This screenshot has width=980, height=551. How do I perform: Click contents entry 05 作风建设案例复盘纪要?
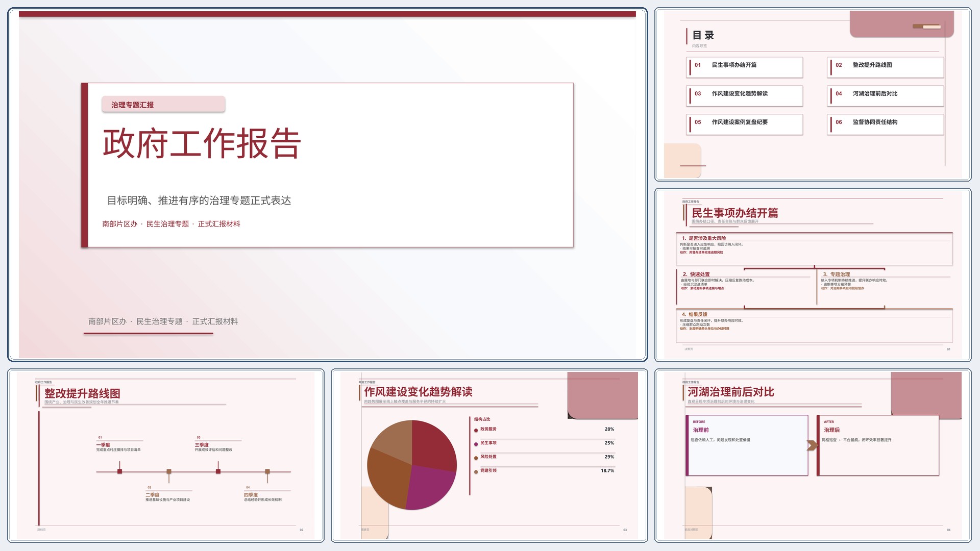tap(745, 124)
